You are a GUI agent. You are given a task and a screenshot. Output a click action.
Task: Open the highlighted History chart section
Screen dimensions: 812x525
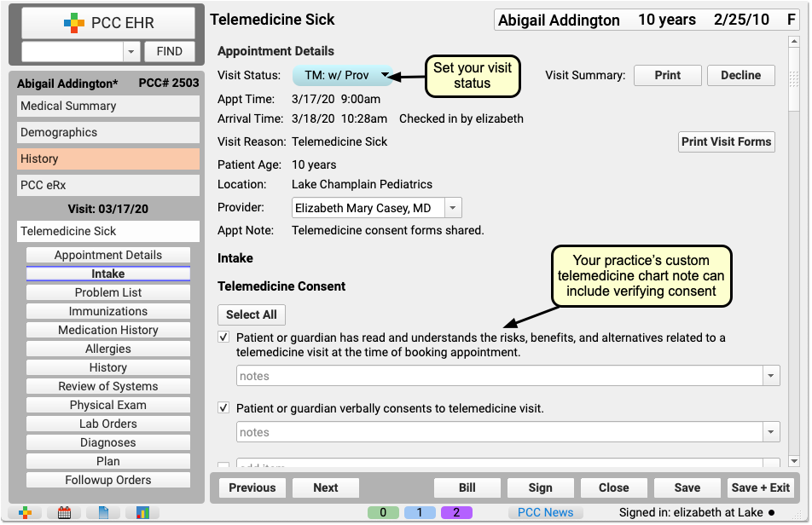click(x=108, y=159)
